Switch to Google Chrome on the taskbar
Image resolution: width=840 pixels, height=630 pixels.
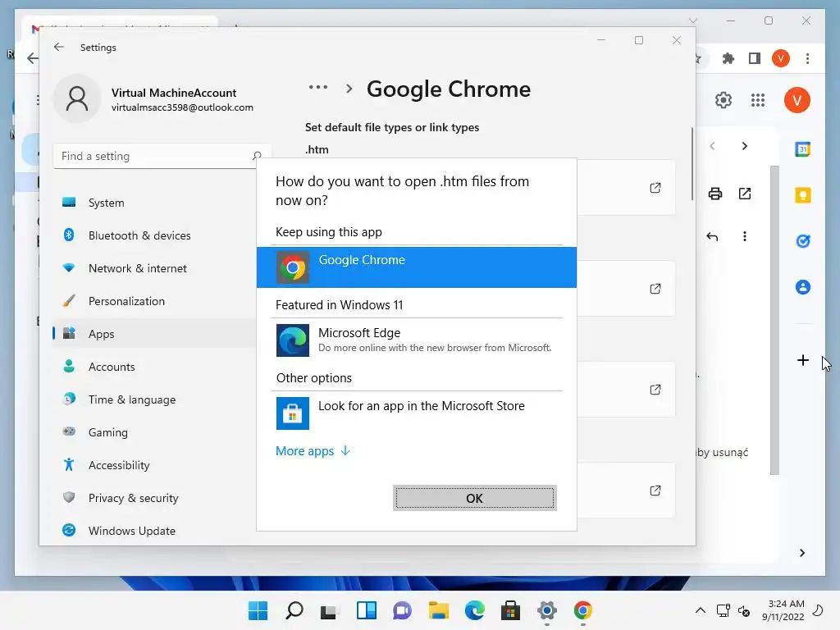[583, 610]
